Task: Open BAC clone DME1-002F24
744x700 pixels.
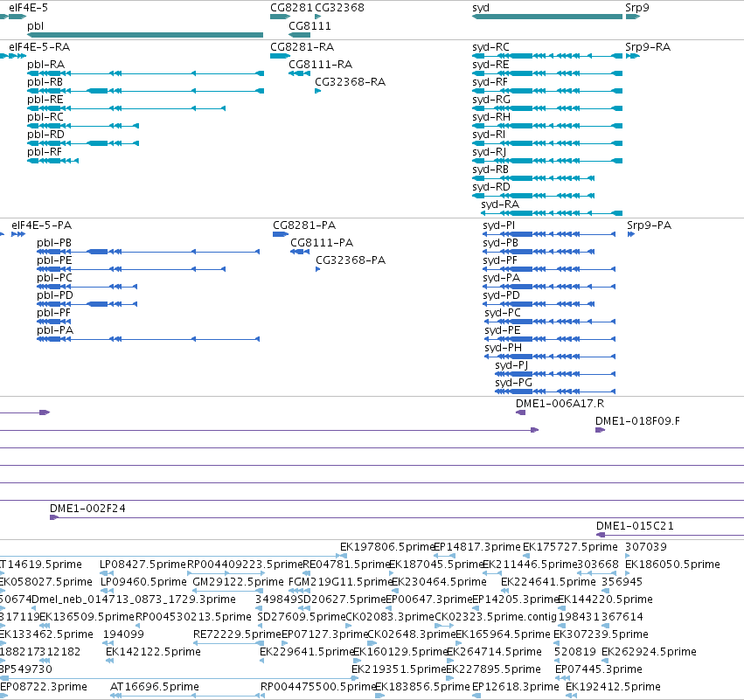Action: click(x=87, y=509)
